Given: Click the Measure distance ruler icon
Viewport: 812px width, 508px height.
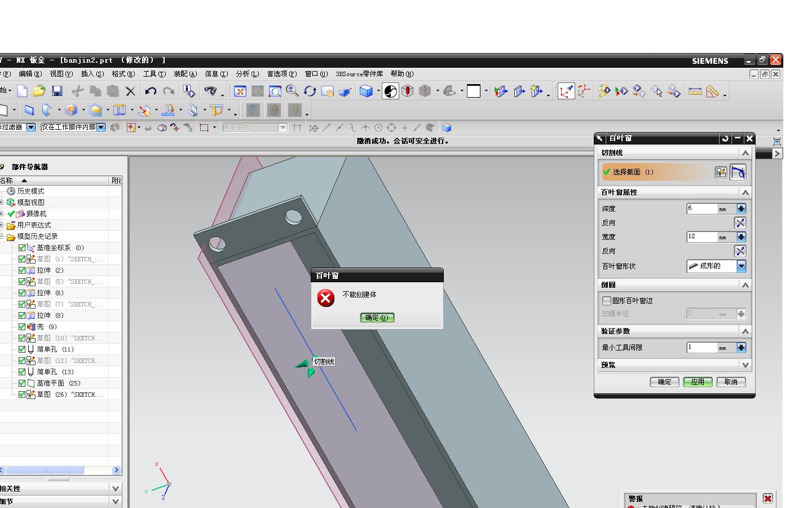Looking at the screenshot, I should click(x=695, y=91).
